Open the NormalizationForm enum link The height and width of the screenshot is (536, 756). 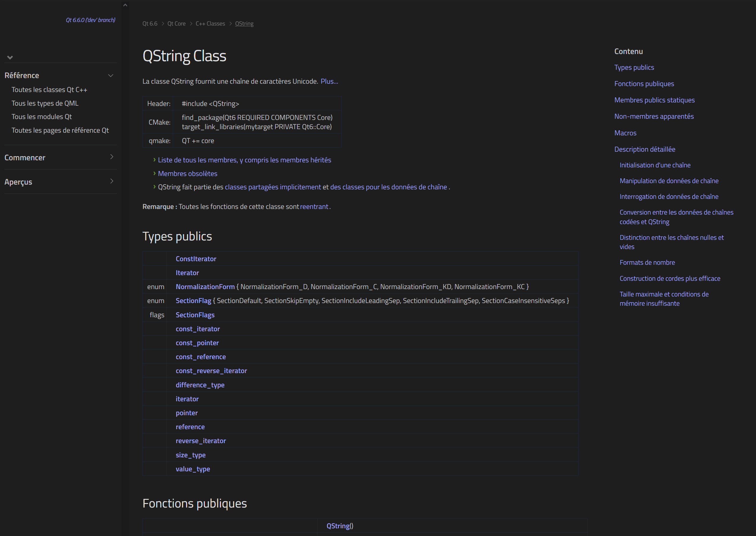(205, 287)
